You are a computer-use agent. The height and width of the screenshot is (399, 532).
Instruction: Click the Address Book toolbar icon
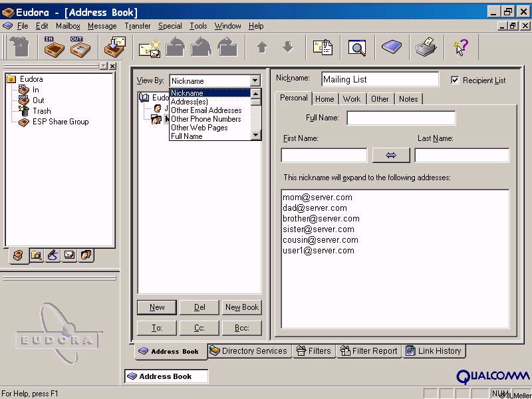coord(392,46)
